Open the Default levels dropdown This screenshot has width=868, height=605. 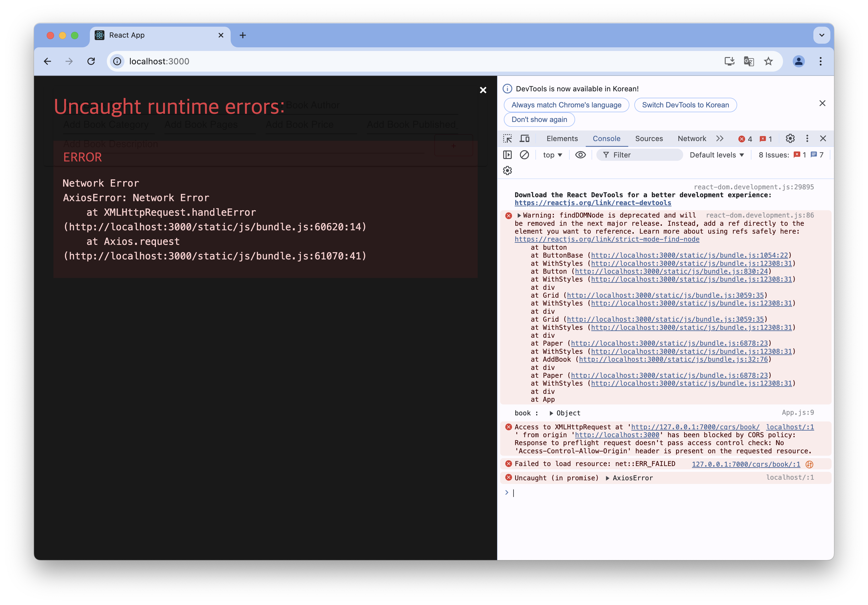point(716,155)
